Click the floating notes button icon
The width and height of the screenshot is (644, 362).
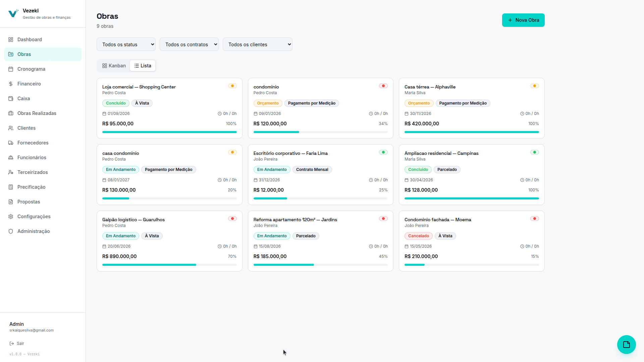coord(626,345)
